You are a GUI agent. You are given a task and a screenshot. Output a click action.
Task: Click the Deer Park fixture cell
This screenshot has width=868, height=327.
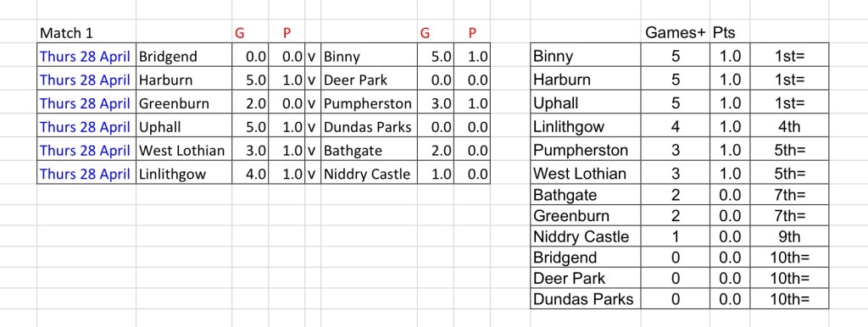coord(369,80)
